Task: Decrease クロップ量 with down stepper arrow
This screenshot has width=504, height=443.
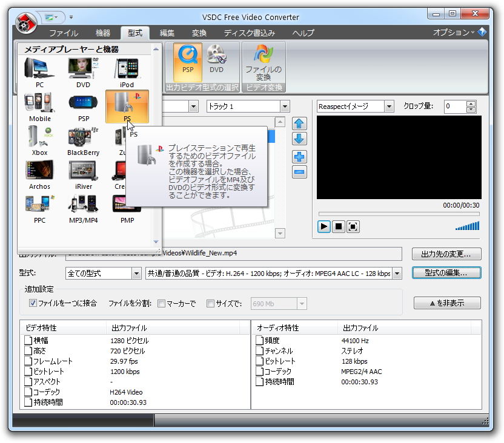Action: click(471, 110)
